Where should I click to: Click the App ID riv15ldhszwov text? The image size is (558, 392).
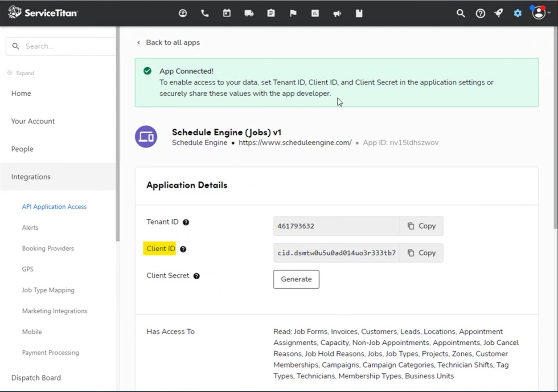401,143
